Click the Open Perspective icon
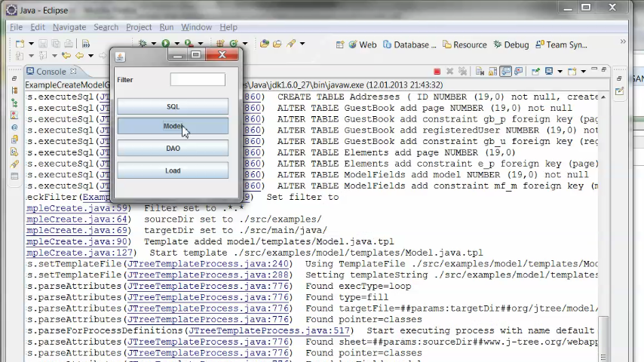Viewport: 644px width, 362px height. 339,44
